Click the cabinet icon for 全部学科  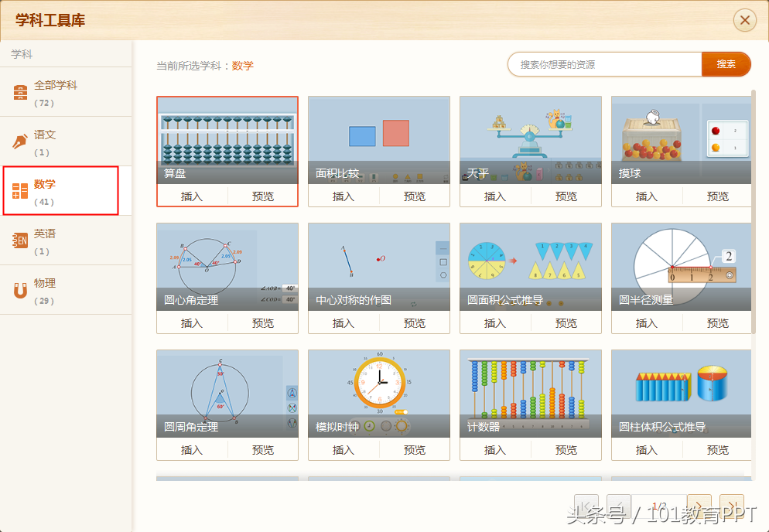(x=20, y=92)
